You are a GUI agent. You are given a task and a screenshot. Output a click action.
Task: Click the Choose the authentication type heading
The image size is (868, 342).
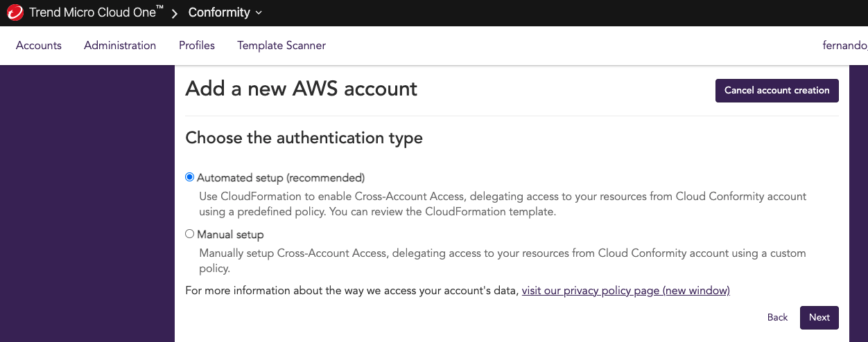(304, 138)
